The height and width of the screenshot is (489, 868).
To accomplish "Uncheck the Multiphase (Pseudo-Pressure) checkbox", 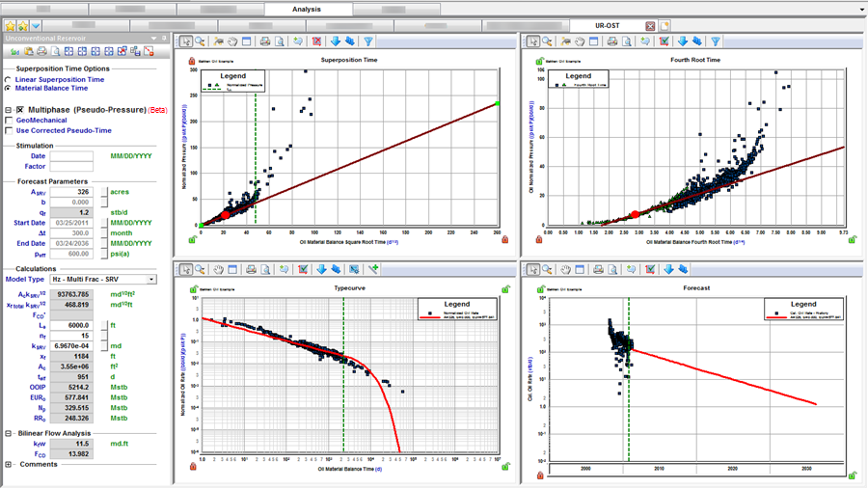I will 19,110.
